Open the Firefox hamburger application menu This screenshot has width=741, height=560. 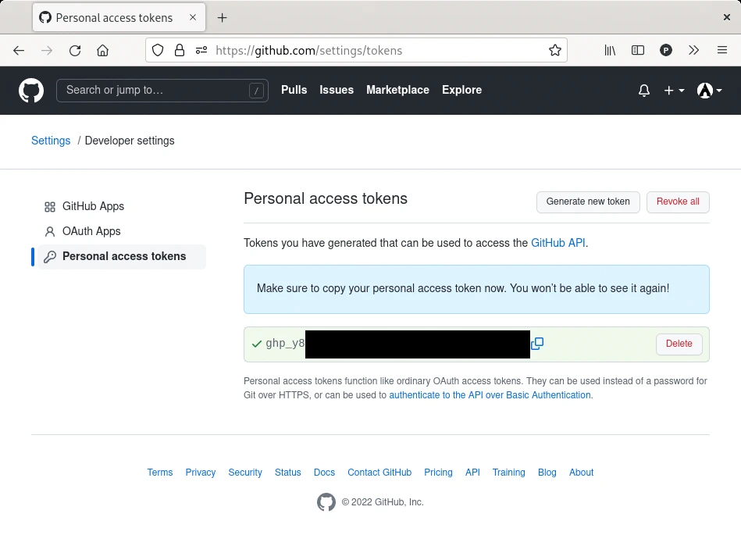pos(722,51)
